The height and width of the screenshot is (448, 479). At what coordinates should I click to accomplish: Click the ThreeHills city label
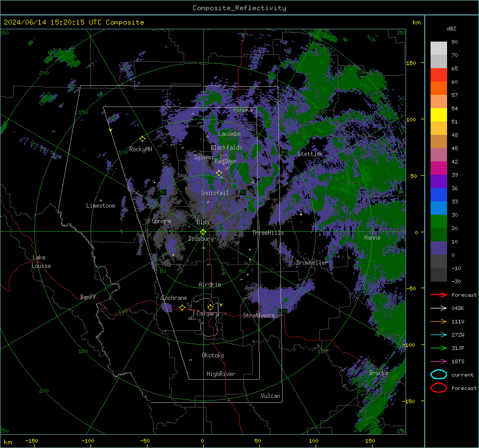click(x=268, y=233)
